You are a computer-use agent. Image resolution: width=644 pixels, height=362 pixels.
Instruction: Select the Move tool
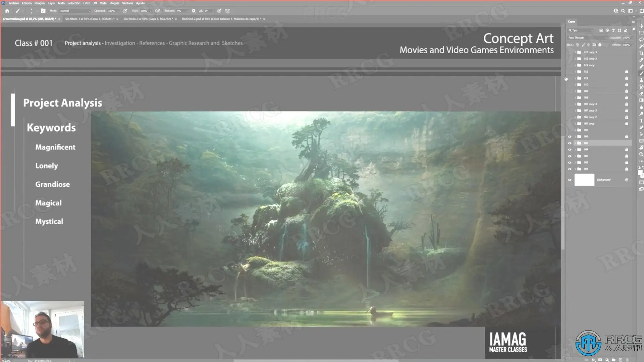[641, 26]
